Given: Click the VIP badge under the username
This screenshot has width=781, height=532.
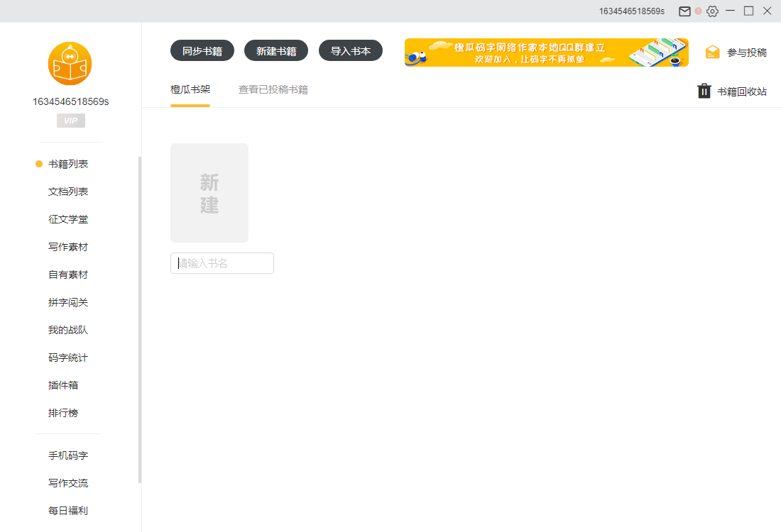Looking at the screenshot, I should coord(70,121).
